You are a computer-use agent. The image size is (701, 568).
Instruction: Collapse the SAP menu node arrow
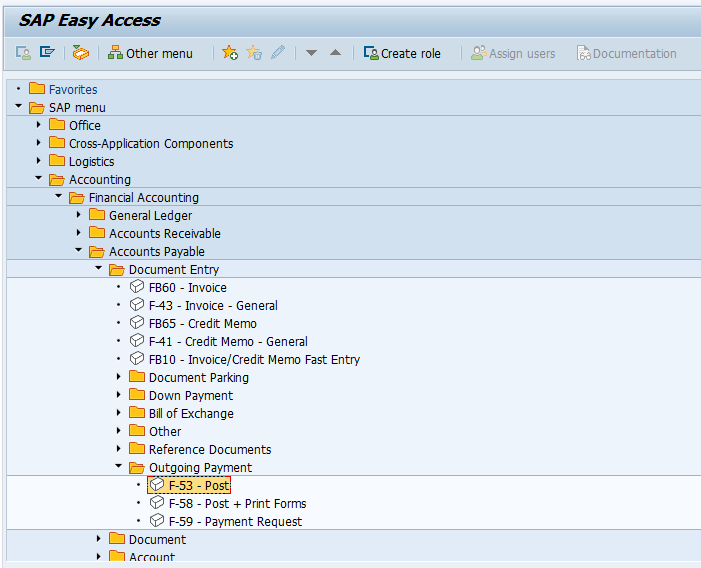18,106
